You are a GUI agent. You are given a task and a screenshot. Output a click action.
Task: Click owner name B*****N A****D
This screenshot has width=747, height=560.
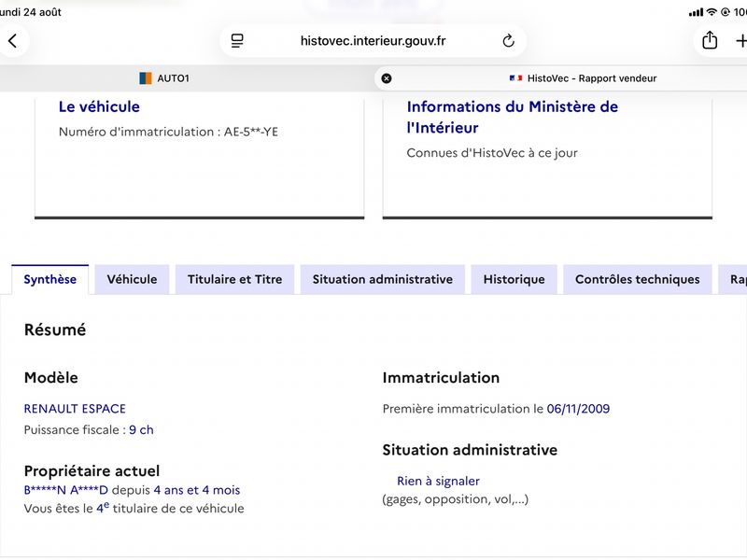coord(66,490)
